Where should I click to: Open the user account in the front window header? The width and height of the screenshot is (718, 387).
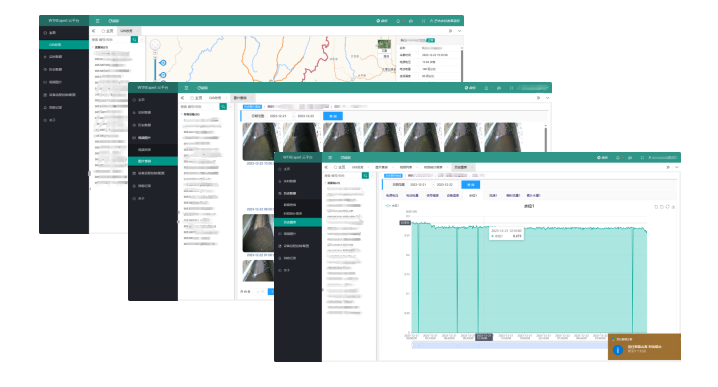[663, 158]
